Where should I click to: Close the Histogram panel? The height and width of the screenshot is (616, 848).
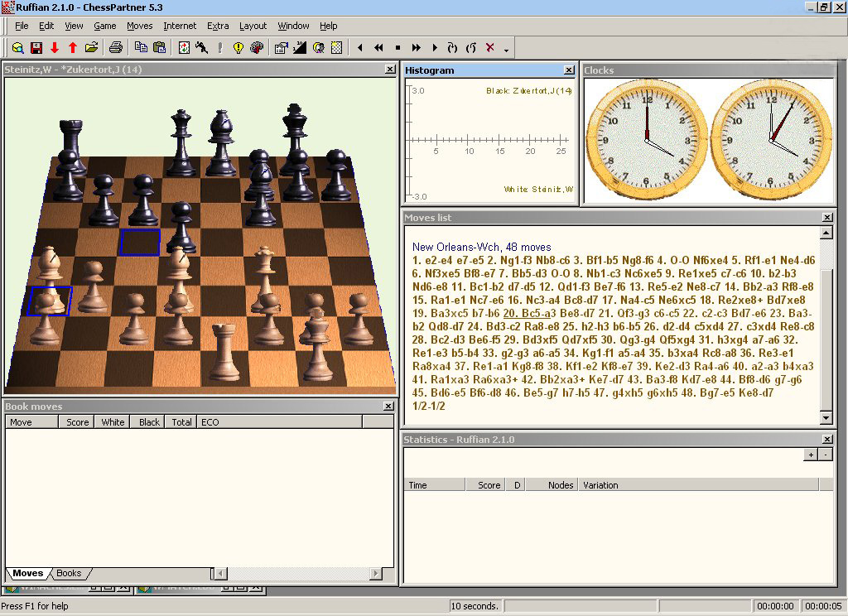[x=569, y=70]
